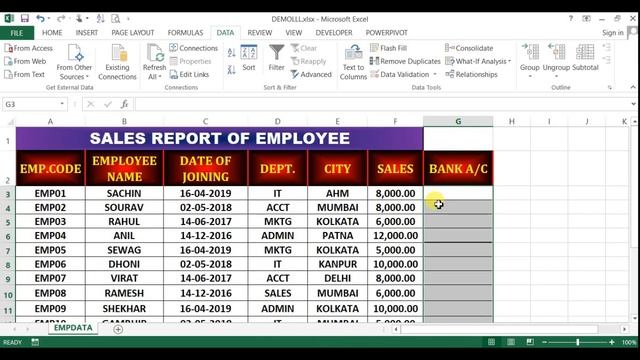Click Subtotal in Outline group

[x=585, y=58]
